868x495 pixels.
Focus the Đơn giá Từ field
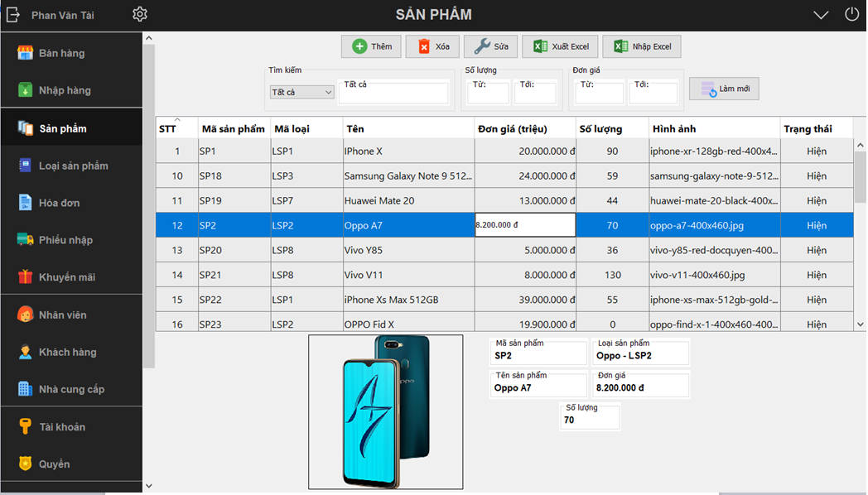(600, 92)
